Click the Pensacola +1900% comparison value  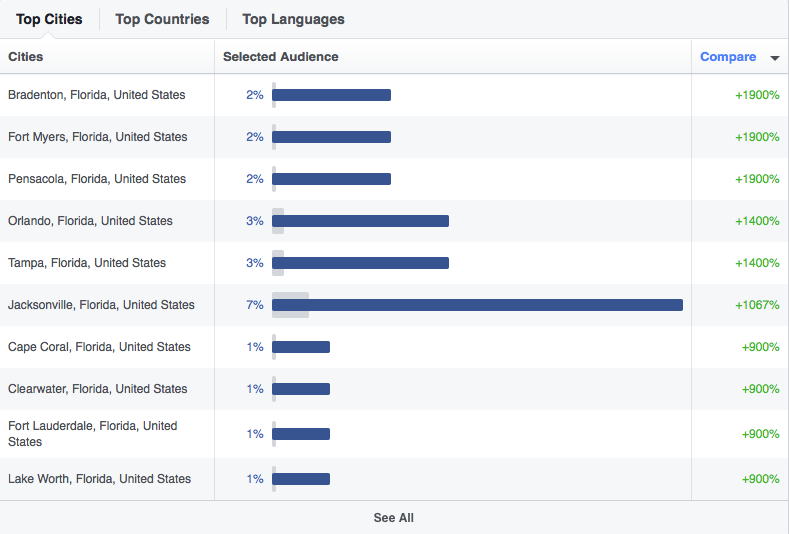757,179
